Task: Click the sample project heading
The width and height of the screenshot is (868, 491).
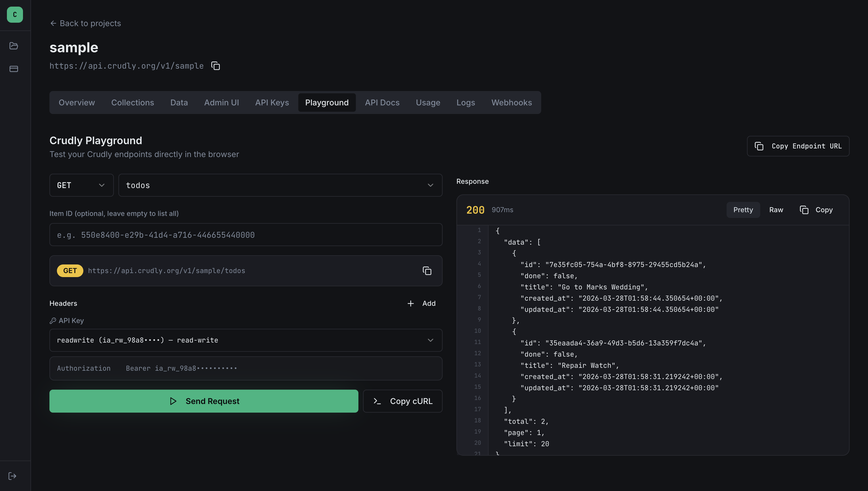Action: (74, 48)
